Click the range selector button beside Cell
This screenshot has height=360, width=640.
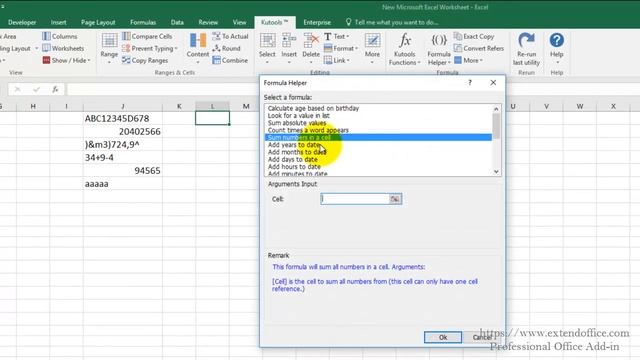point(395,199)
